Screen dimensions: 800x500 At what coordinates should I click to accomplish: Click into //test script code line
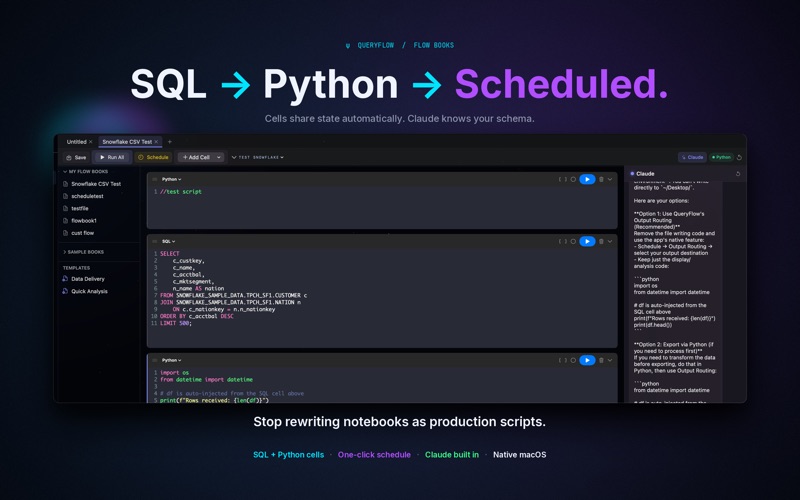[x=181, y=192]
